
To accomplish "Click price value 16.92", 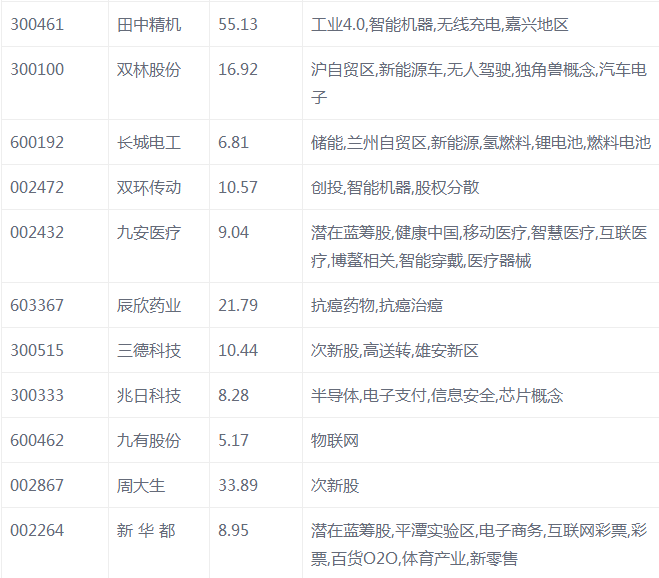I will (238, 69).
